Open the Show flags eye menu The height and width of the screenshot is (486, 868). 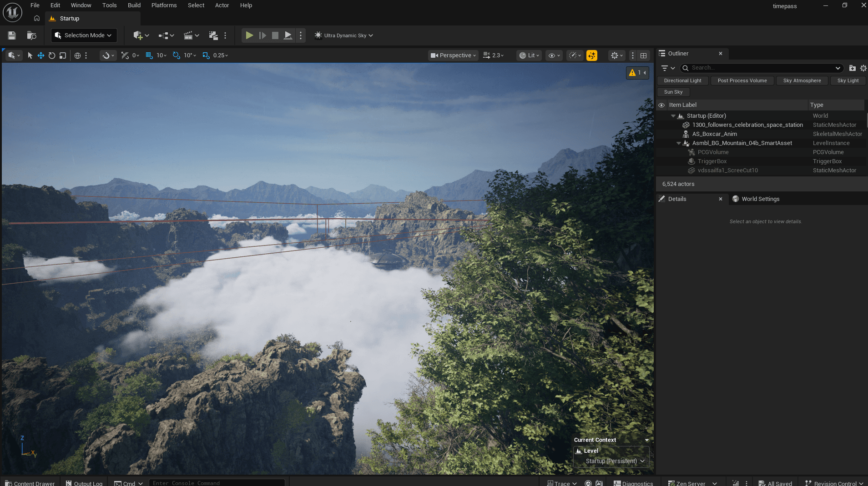(554, 55)
